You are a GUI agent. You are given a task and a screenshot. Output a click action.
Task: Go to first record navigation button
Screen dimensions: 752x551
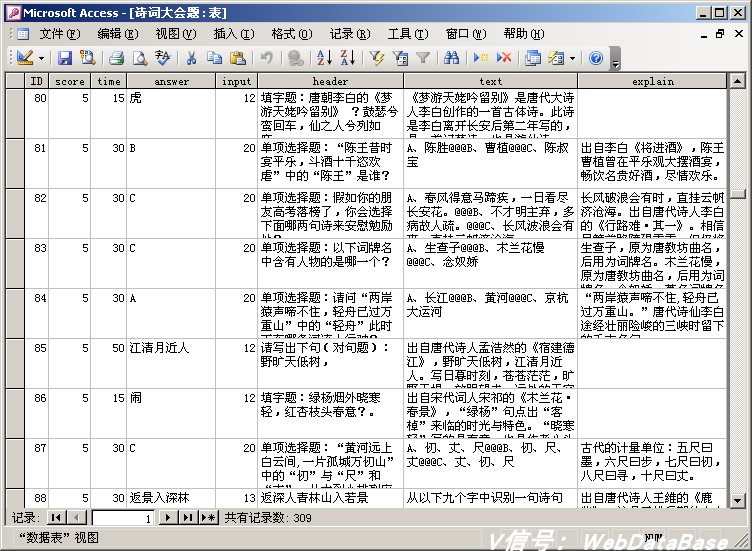click(57, 517)
